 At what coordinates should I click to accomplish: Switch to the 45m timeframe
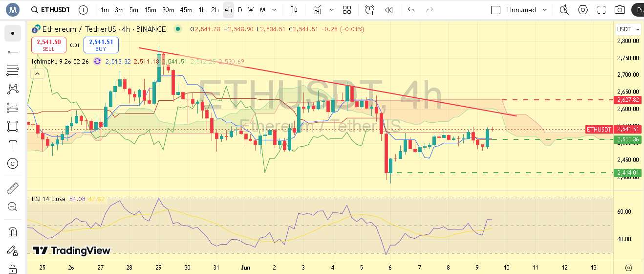[x=186, y=10]
